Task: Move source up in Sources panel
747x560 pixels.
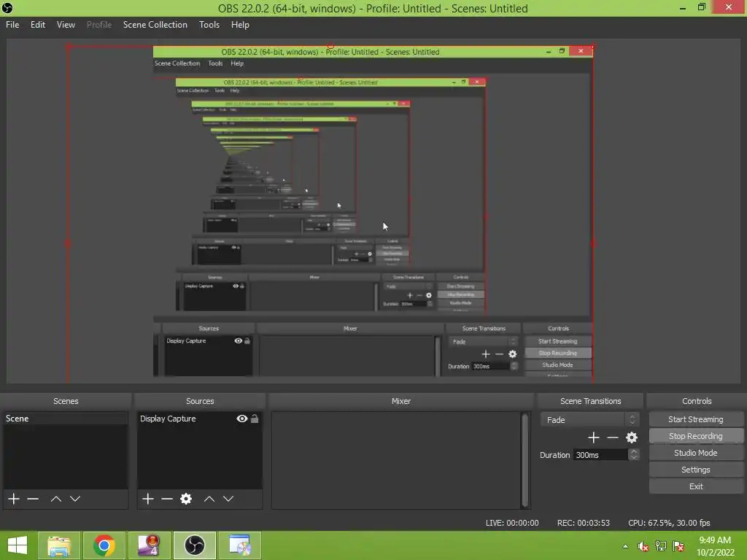Action: tap(209, 499)
